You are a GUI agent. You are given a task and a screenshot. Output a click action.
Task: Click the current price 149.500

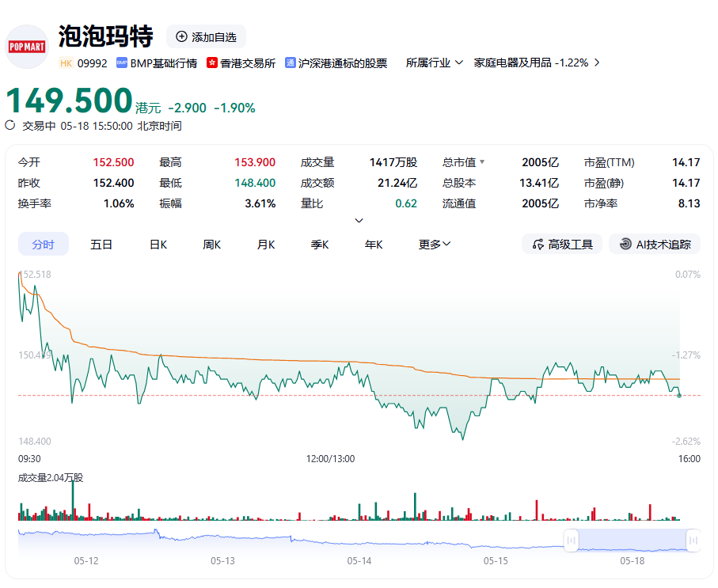69,100
